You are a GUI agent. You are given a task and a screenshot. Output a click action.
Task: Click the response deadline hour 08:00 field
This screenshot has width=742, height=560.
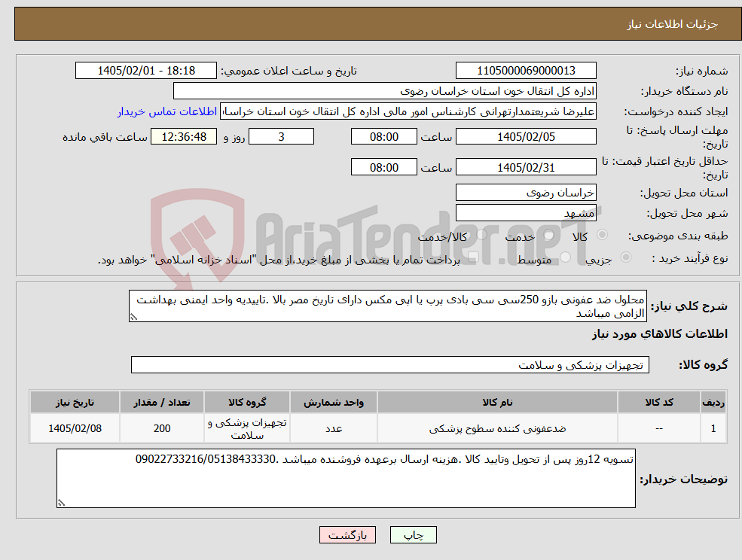(x=383, y=137)
